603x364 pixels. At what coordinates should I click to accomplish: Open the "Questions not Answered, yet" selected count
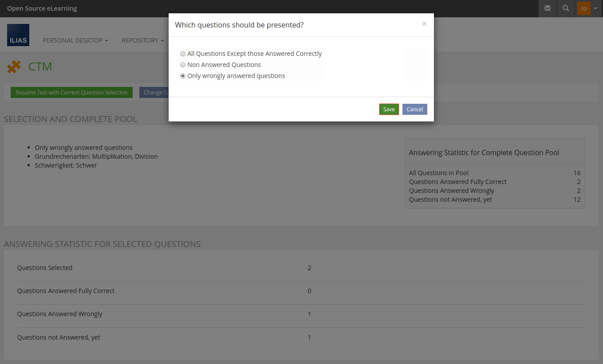point(309,337)
